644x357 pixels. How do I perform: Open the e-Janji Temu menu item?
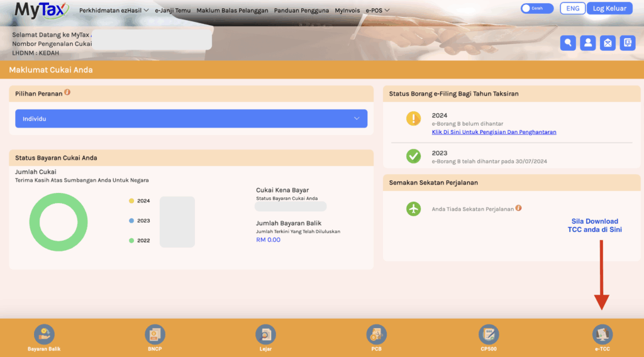tap(173, 11)
